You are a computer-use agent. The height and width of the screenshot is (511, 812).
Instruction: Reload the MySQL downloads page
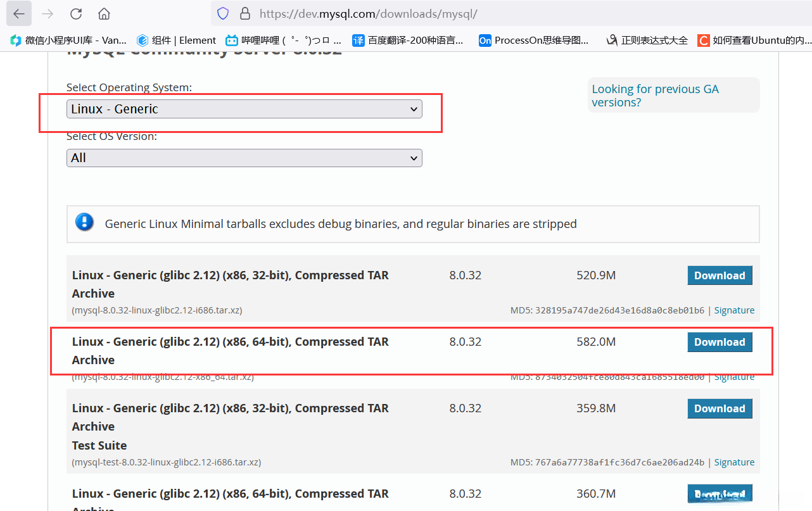[76, 13]
